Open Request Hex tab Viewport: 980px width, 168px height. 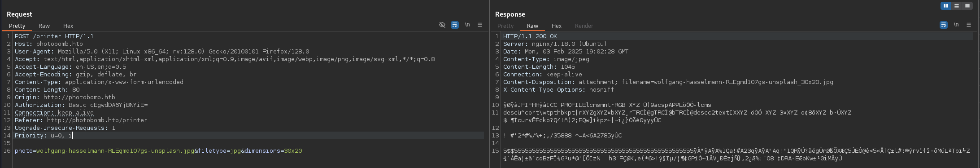(68, 26)
